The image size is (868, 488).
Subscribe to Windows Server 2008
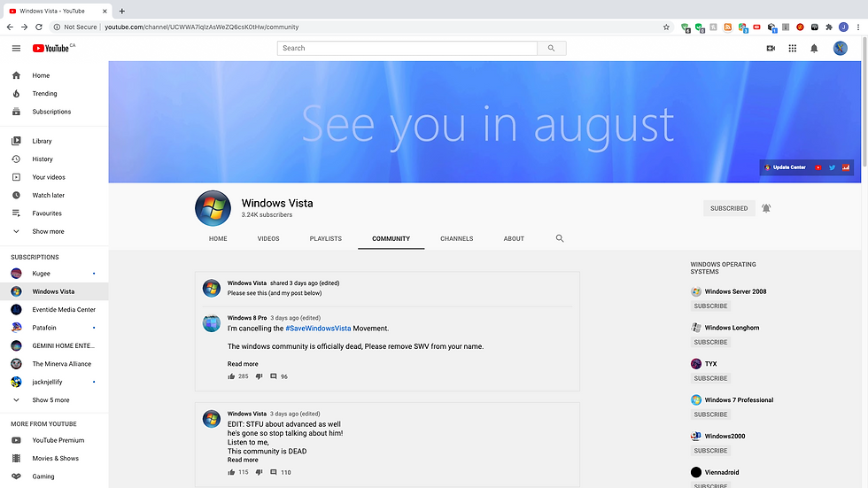click(710, 306)
